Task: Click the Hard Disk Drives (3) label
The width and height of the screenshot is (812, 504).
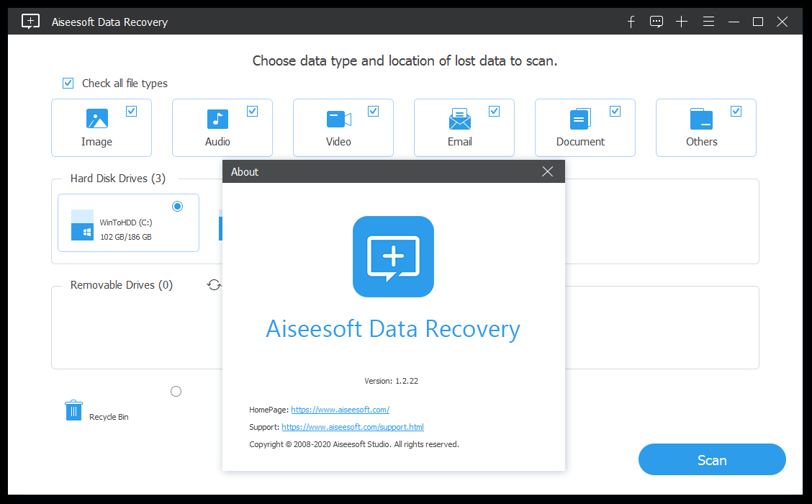Action: coord(118,178)
